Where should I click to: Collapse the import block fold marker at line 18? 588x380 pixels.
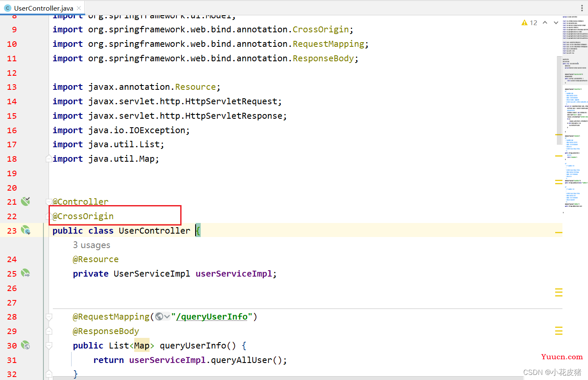pyautogui.click(x=49, y=158)
